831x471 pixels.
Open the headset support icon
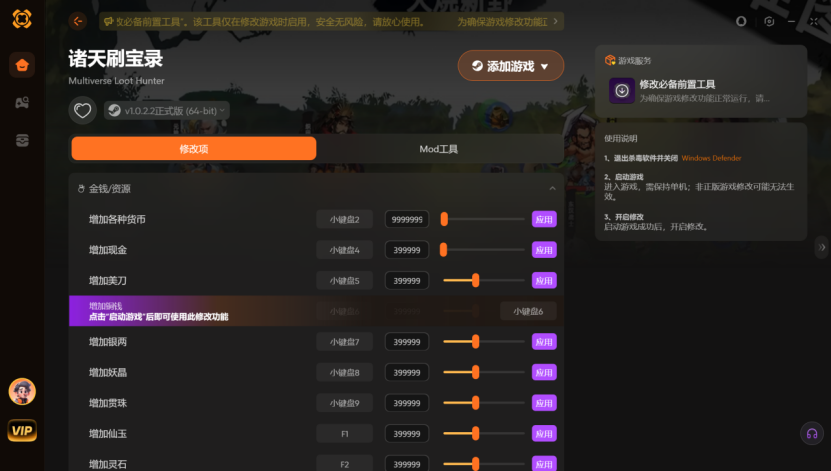pos(812,434)
